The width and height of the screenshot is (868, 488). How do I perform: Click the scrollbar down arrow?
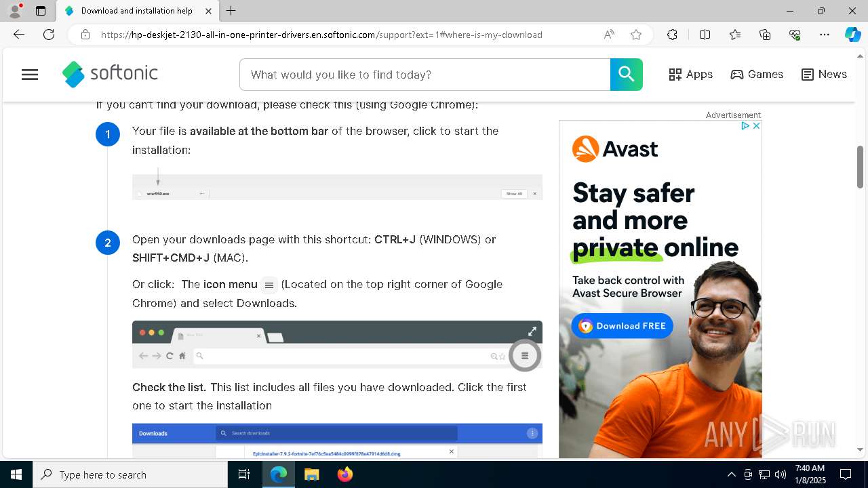861,449
